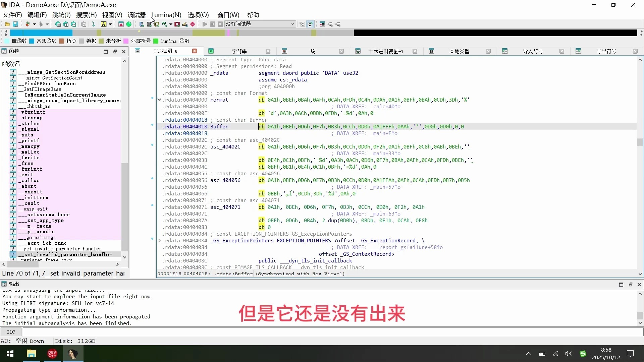Switch to the 字符串 tab
644x362 pixels.
[239, 51]
